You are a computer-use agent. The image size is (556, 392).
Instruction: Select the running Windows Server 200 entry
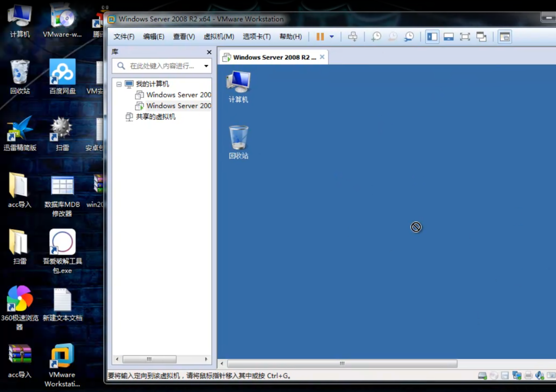(x=173, y=106)
